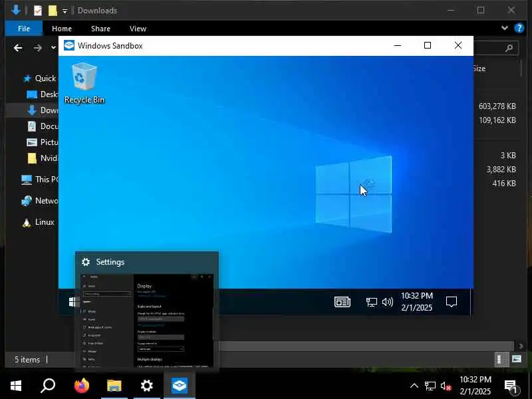
Task: Select Quick access in navigation pane
Action: (40, 78)
